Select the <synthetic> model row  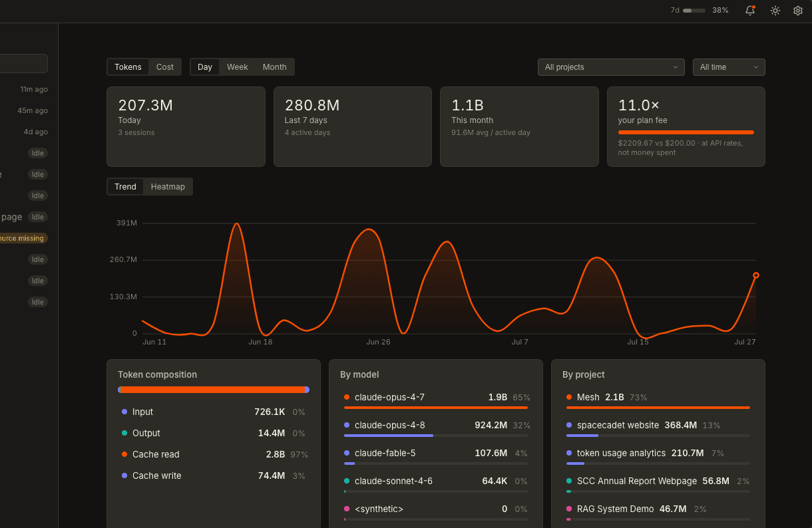pyautogui.click(x=436, y=513)
